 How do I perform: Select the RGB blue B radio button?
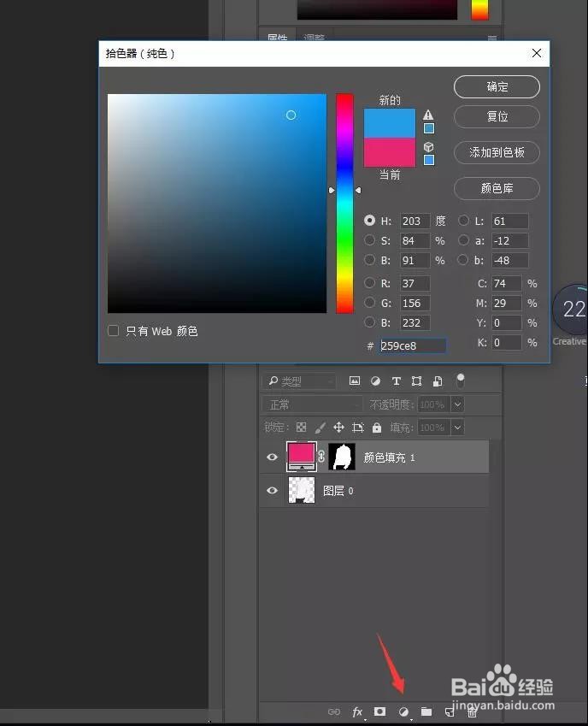tap(369, 322)
